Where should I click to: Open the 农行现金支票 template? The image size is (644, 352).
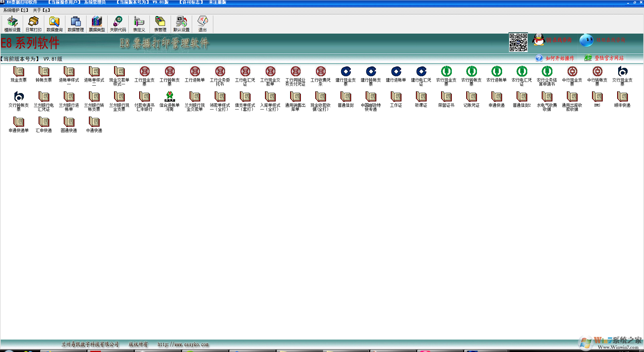tap(446, 76)
